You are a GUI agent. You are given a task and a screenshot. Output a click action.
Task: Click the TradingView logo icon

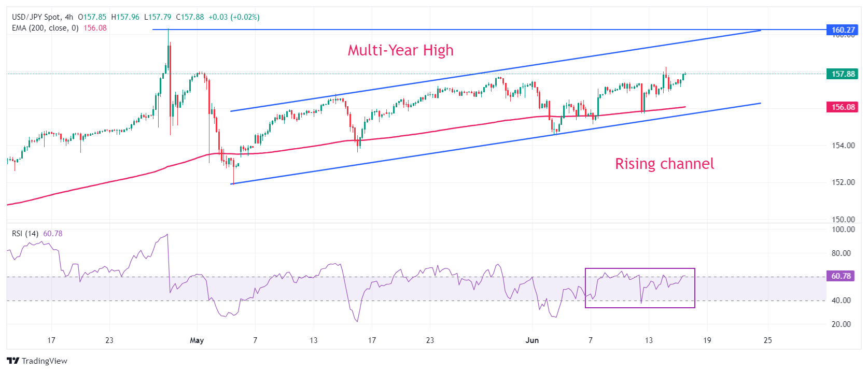(13, 361)
